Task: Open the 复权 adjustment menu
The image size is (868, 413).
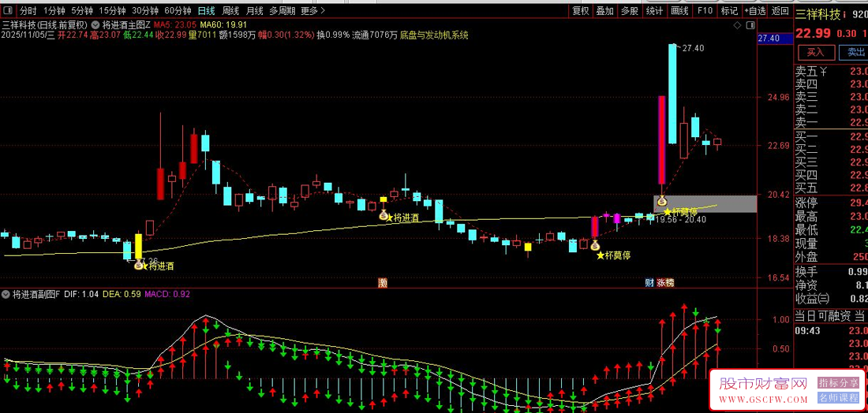Action: point(581,10)
